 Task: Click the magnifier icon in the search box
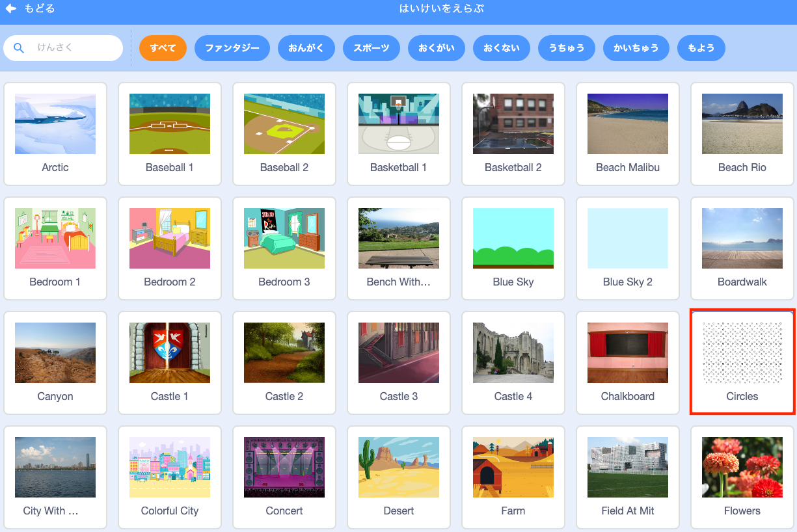19,48
